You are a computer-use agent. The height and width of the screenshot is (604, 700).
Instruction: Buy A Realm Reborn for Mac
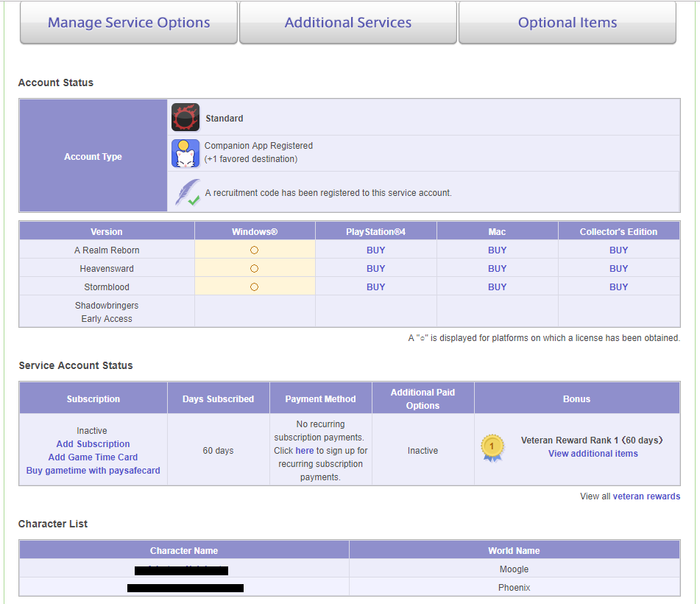click(498, 250)
